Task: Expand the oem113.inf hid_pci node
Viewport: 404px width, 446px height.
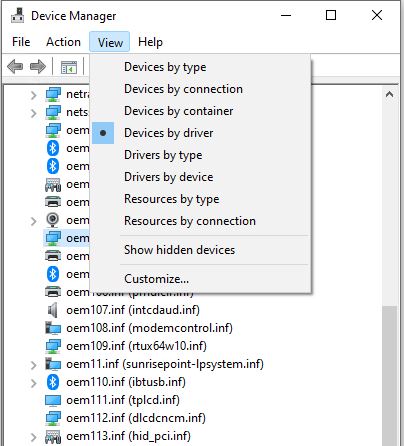Action: click(x=33, y=437)
